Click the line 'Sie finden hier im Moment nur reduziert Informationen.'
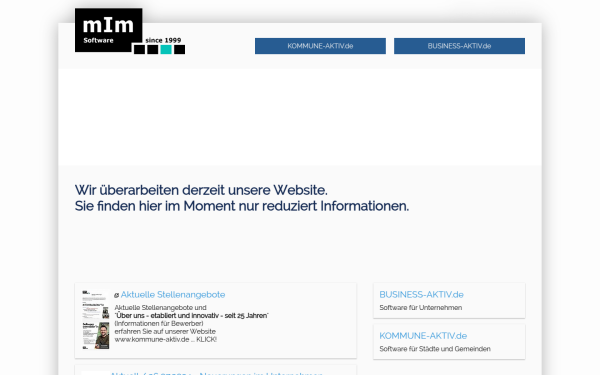Viewport: 600px width, 375px height. coord(242,206)
